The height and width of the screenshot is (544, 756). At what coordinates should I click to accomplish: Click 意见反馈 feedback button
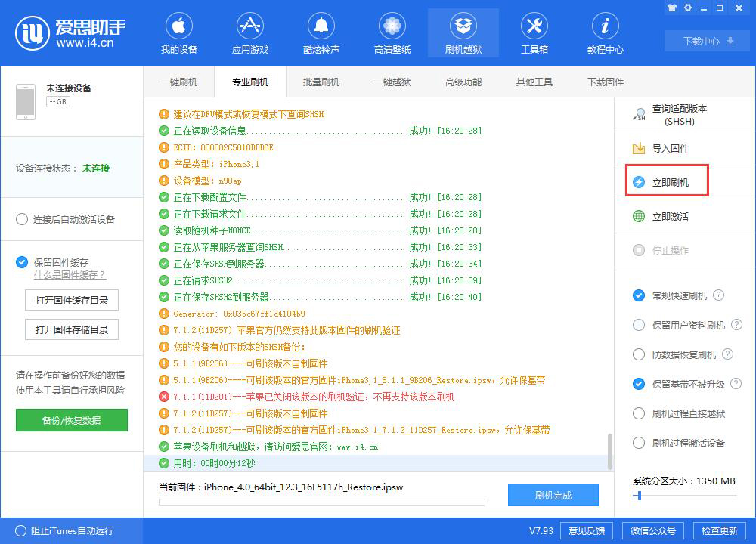point(587,530)
